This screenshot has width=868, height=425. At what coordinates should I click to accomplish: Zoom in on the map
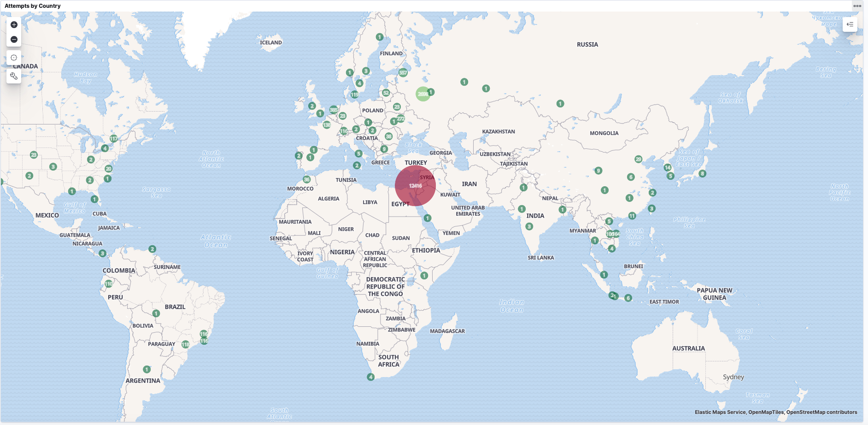click(14, 25)
